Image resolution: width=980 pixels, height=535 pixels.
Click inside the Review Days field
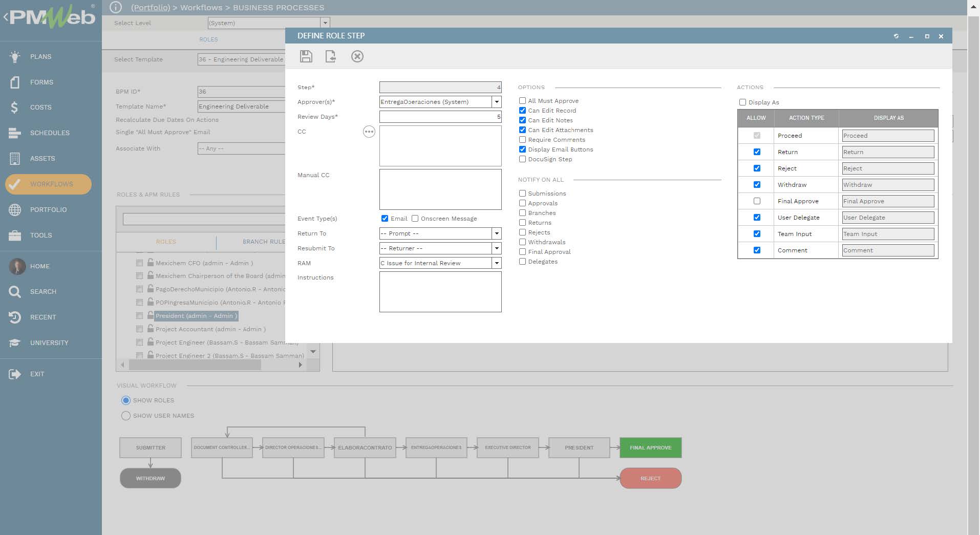440,117
